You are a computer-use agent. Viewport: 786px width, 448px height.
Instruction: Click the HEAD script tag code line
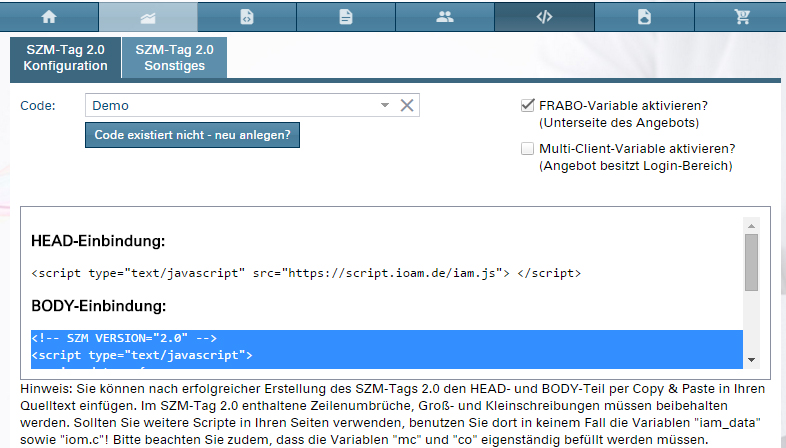pos(306,273)
